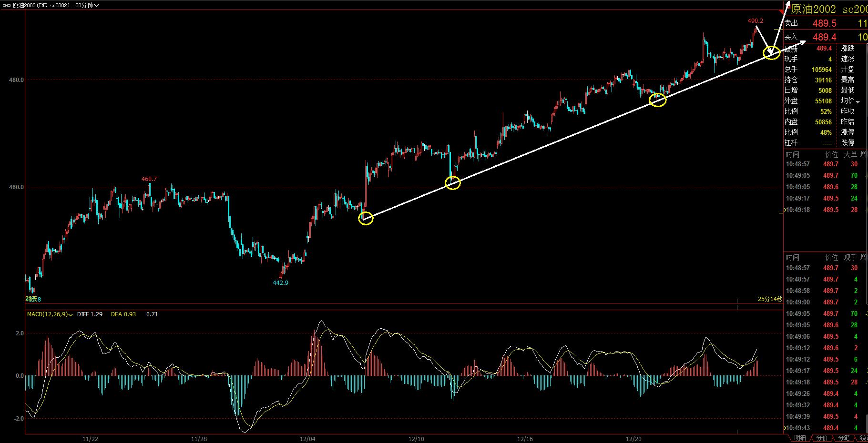Click the 12/04 date axis label
Screen dimensions: 868x443
(x=307, y=439)
